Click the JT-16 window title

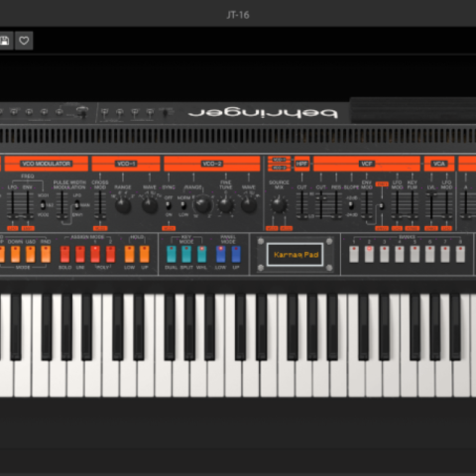(238, 15)
